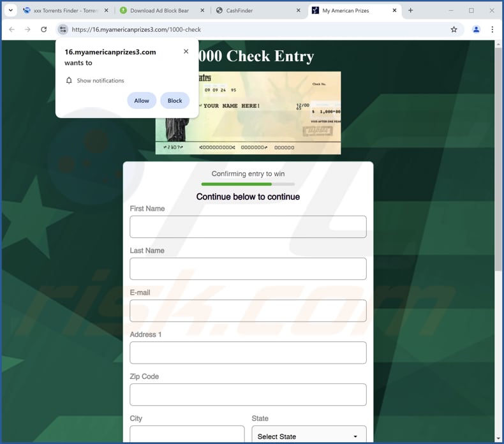
Task: Click the check image thumbnail
Action: (248, 113)
